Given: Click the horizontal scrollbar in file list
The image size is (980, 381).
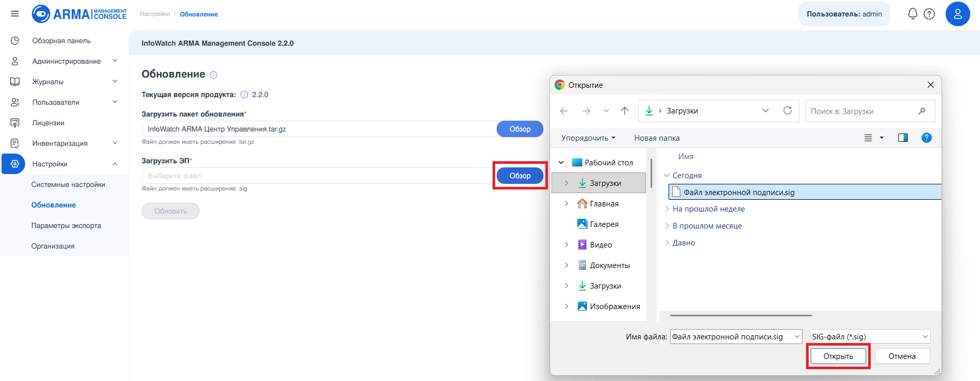Looking at the screenshot, I should point(741,315).
